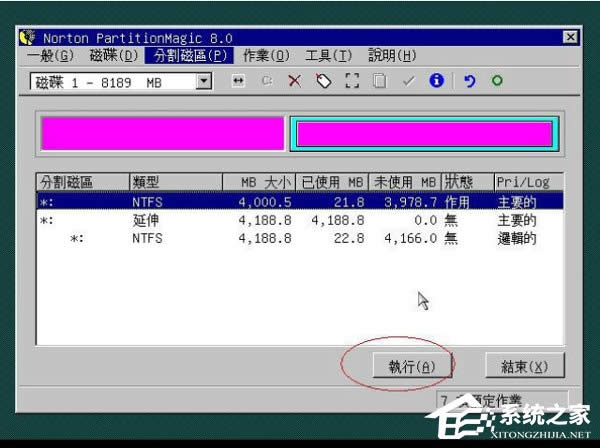Viewport: 600px width, 448px height.
Task: Open the 分割磁區(P) menu
Action: (189, 56)
